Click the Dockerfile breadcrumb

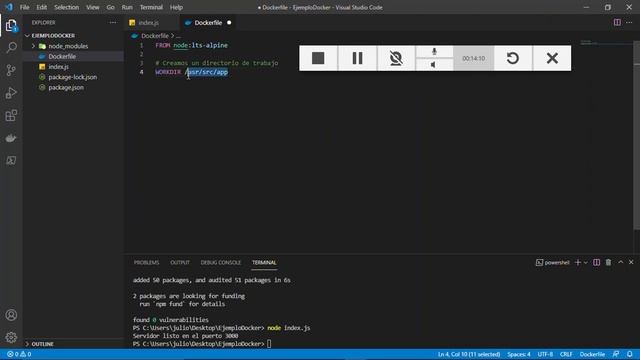(155, 36)
